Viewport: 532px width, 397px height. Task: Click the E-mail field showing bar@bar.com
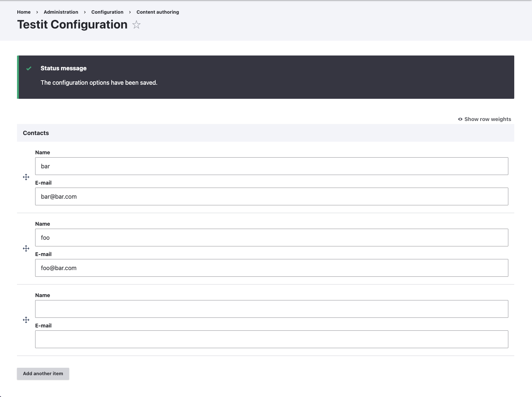(x=271, y=196)
